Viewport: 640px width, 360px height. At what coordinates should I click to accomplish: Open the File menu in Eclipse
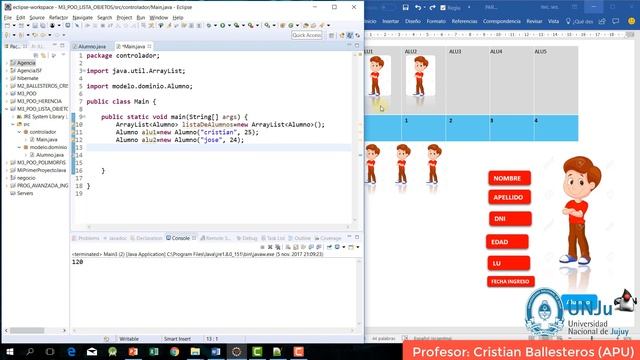(8, 18)
